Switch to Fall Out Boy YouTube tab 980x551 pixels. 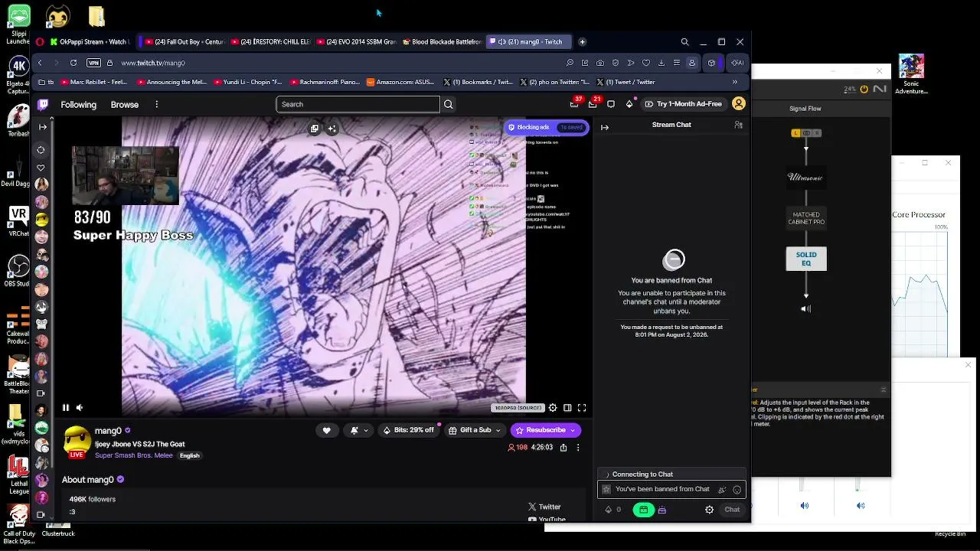point(184,42)
